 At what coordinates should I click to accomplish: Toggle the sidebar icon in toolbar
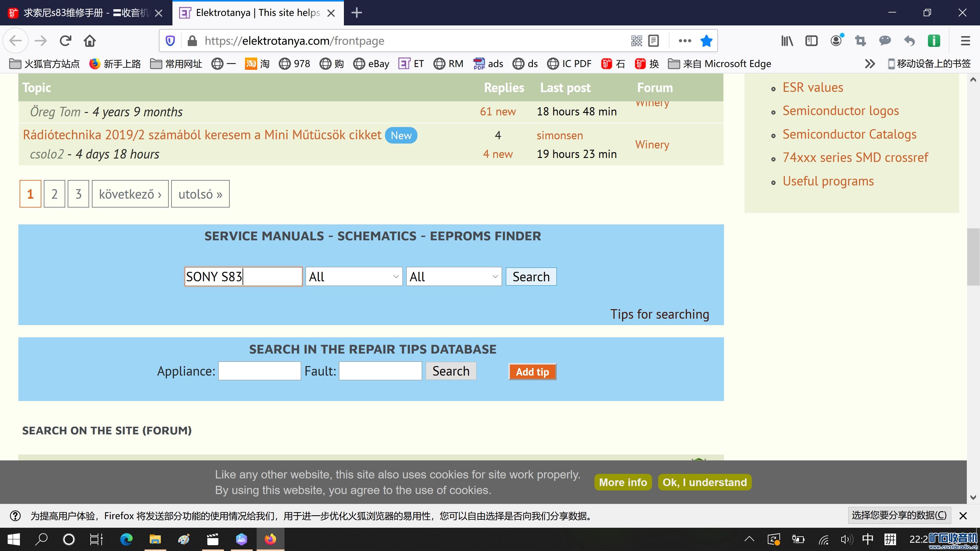(x=811, y=41)
